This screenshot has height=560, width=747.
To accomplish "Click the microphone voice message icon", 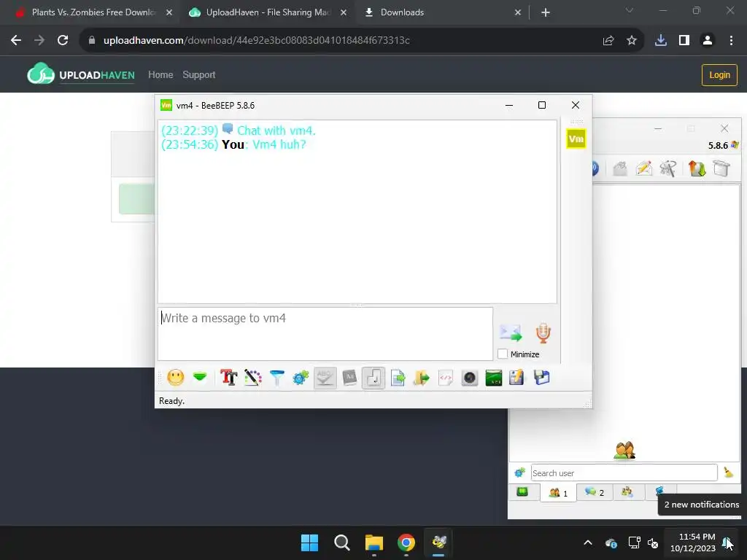I will (543, 332).
